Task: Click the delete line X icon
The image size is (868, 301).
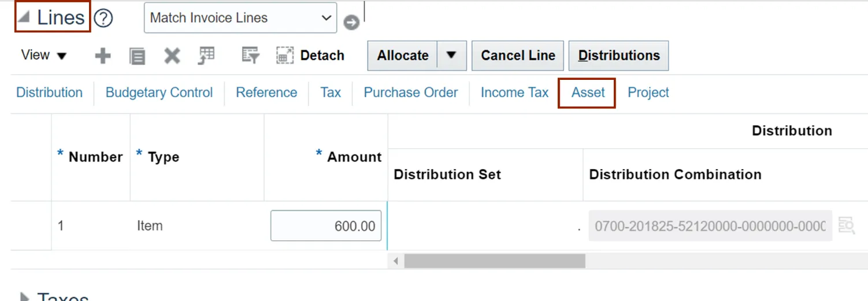Action: (172, 56)
